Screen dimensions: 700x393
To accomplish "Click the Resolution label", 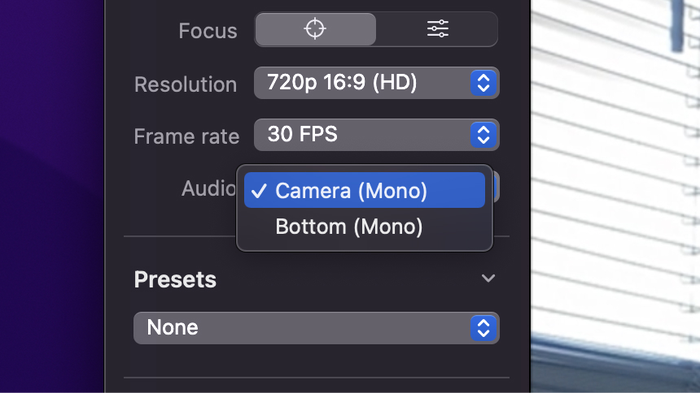I will pyautogui.click(x=185, y=84).
